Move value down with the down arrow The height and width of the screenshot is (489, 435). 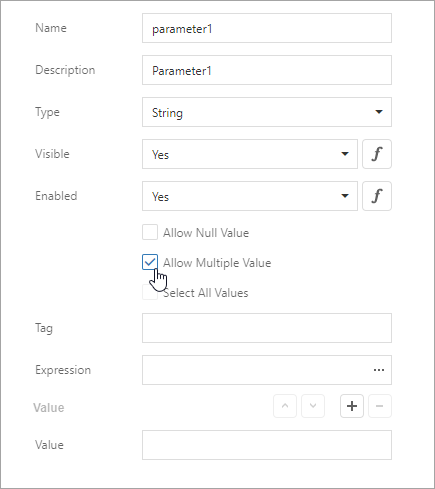click(x=313, y=406)
